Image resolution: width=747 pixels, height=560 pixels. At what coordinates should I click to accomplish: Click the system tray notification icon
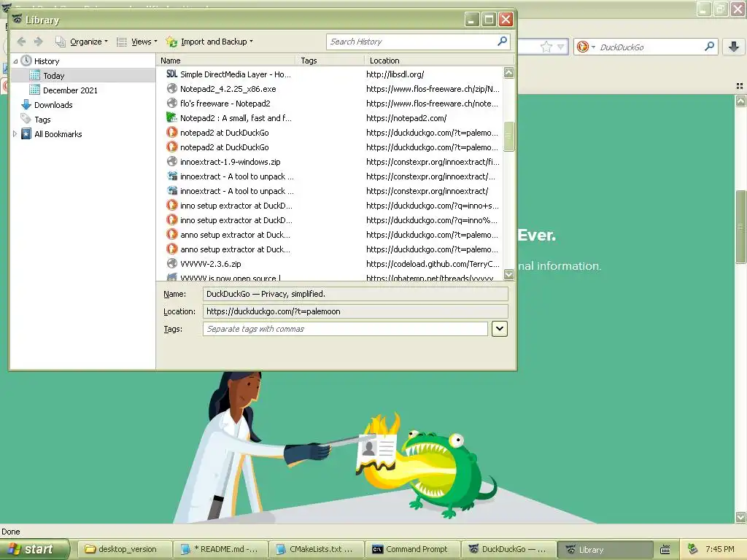coord(692,549)
